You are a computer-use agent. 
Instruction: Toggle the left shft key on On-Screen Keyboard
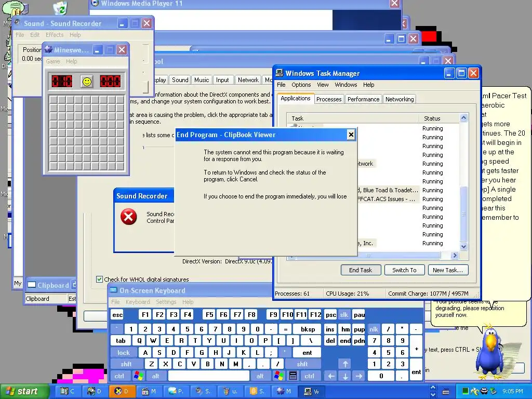(126, 364)
